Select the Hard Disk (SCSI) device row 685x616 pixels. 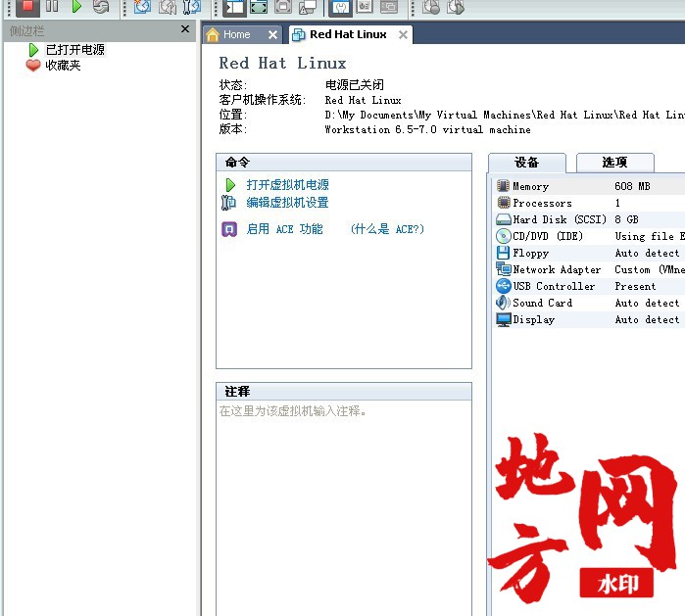click(589, 219)
